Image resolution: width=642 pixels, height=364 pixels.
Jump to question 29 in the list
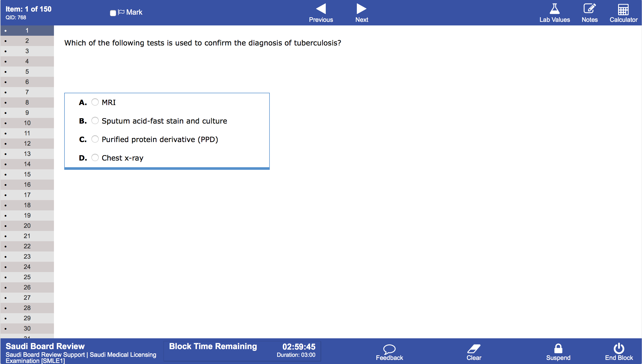[x=27, y=318]
